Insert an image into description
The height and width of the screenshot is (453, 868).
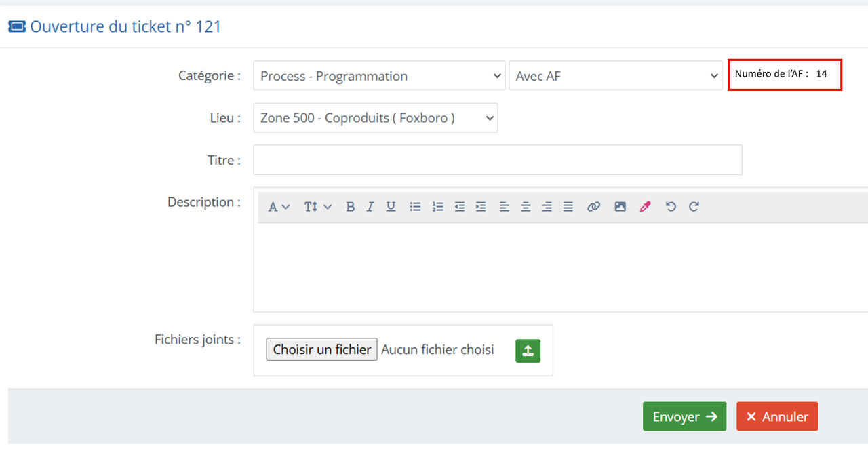point(620,207)
